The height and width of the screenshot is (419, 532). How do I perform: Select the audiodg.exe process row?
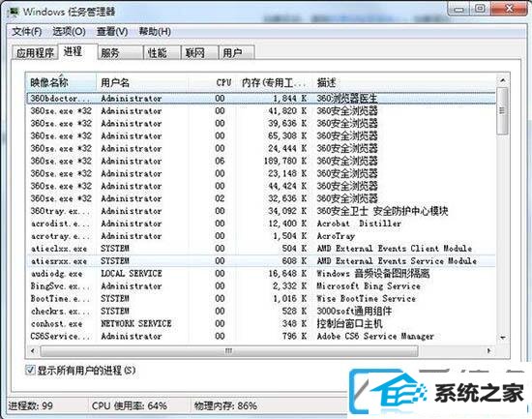(x=260, y=273)
